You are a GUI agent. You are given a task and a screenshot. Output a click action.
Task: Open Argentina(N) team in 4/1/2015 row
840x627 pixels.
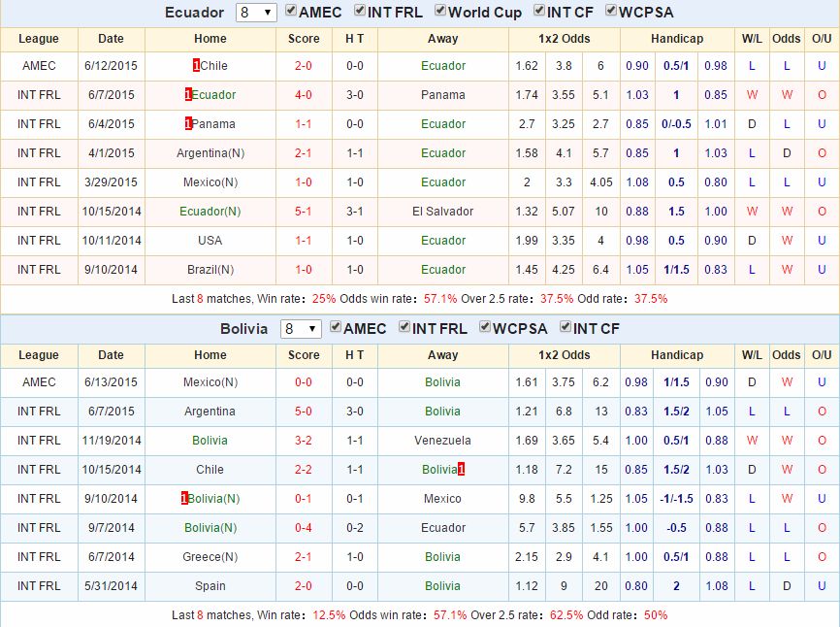click(x=210, y=153)
